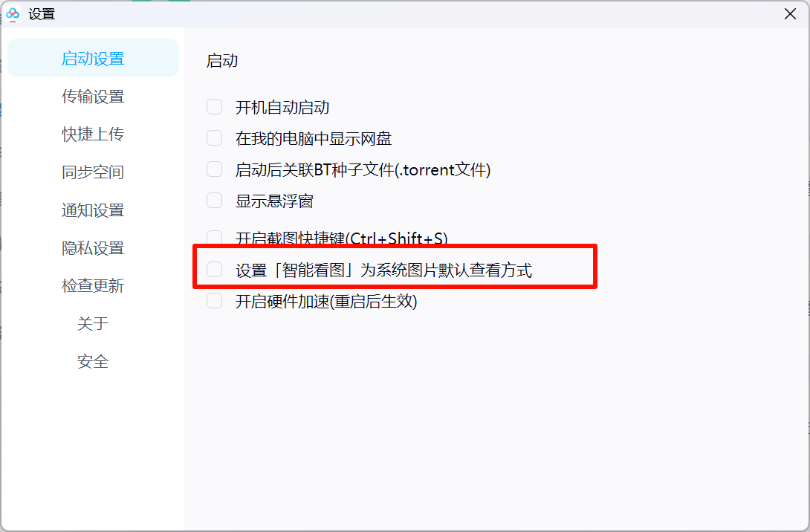This screenshot has height=532, width=810.
Task: Enable 开启截图快捷键 (Ctrl+Shift+S) checkbox
Action: (214, 237)
